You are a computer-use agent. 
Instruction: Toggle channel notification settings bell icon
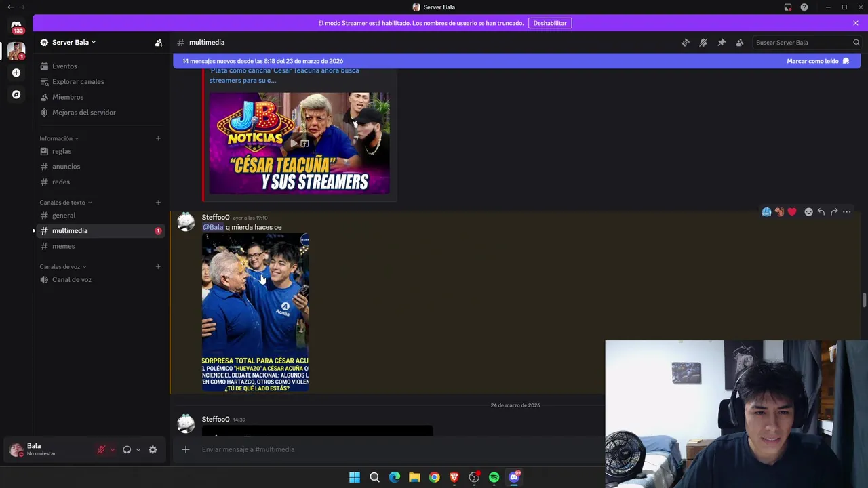(x=703, y=42)
